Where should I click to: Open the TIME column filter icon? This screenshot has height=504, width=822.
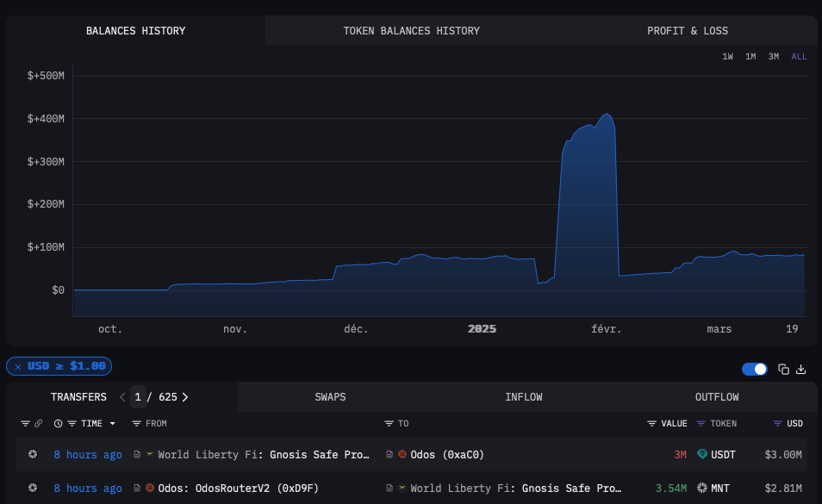tap(72, 423)
